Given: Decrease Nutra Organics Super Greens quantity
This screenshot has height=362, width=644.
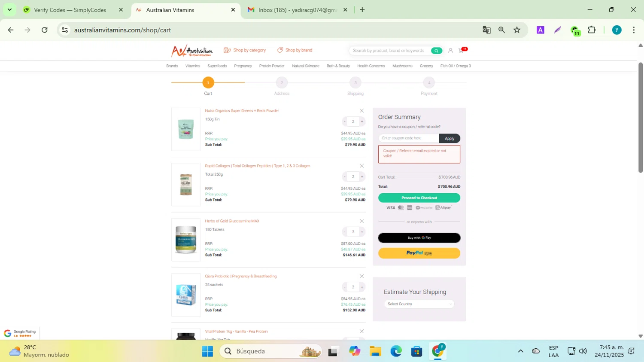Looking at the screenshot, I should tap(345, 122).
